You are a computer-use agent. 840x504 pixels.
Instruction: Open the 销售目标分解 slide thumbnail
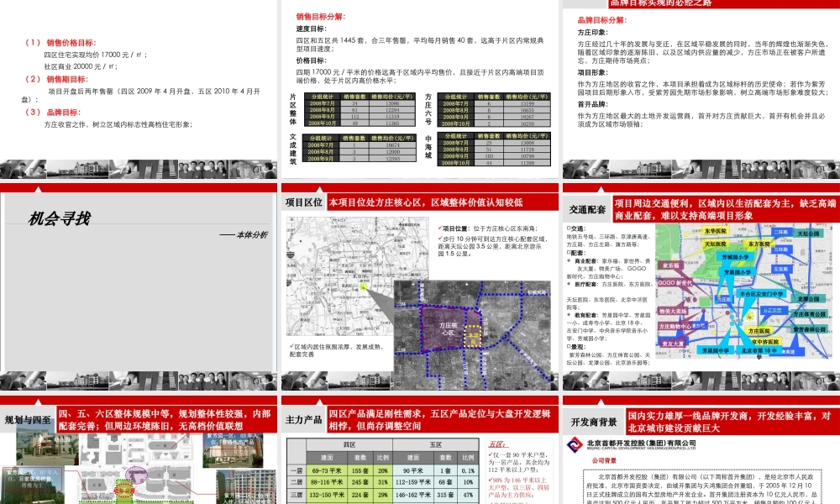[420, 89]
